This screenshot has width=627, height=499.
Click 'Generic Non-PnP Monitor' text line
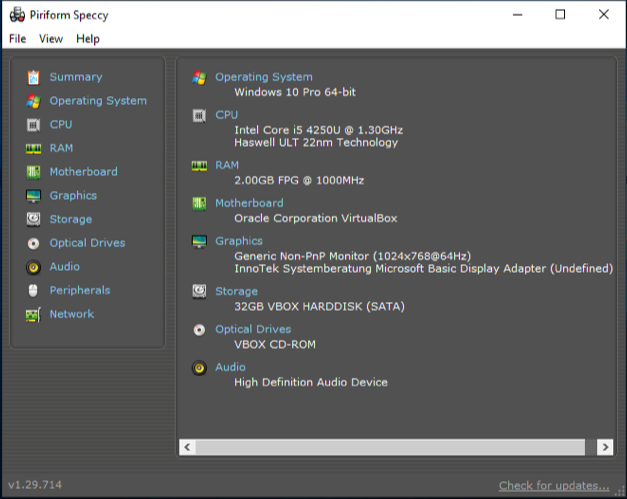coord(353,256)
